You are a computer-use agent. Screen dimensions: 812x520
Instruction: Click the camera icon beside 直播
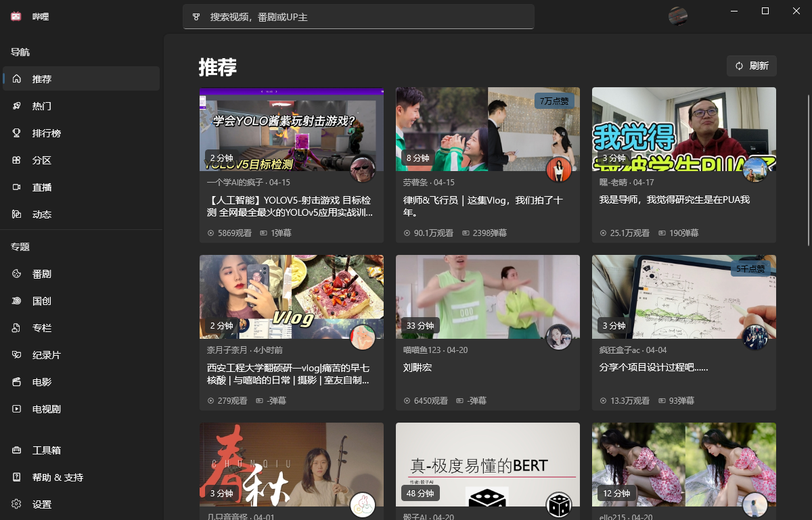click(x=17, y=187)
